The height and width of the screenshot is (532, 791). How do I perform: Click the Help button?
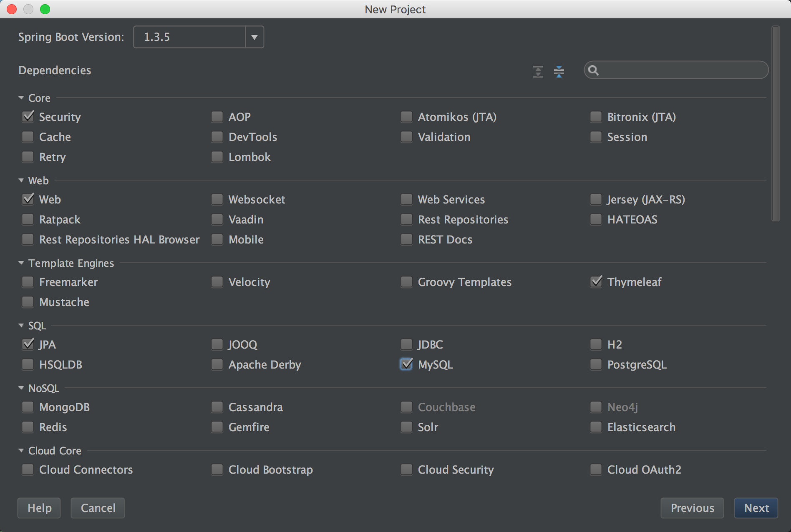coord(39,508)
